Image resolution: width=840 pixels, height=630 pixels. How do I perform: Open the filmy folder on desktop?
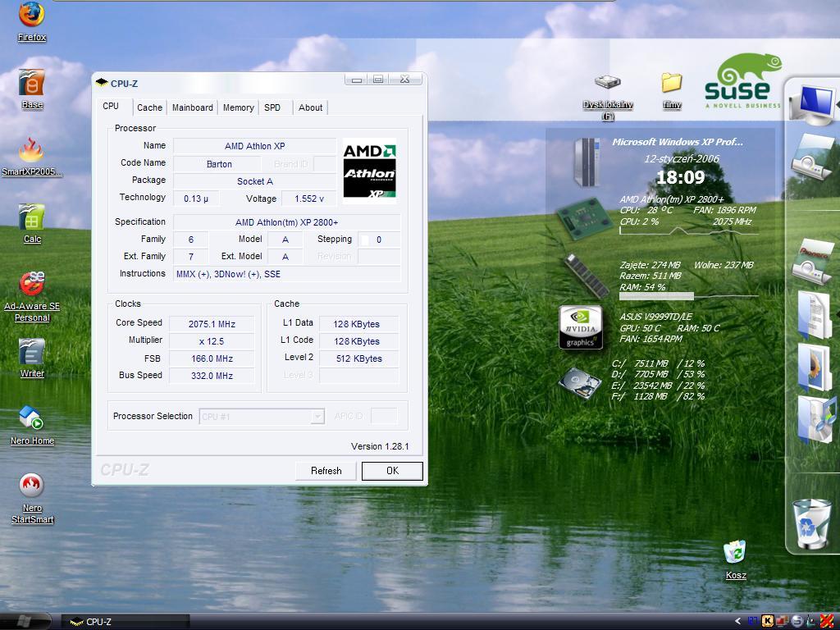pyautogui.click(x=672, y=91)
